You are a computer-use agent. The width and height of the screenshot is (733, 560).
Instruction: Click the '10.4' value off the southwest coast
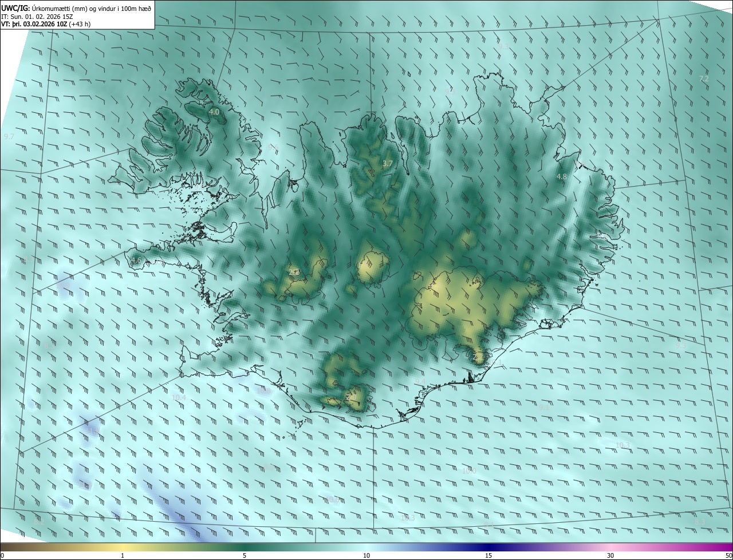click(179, 397)
